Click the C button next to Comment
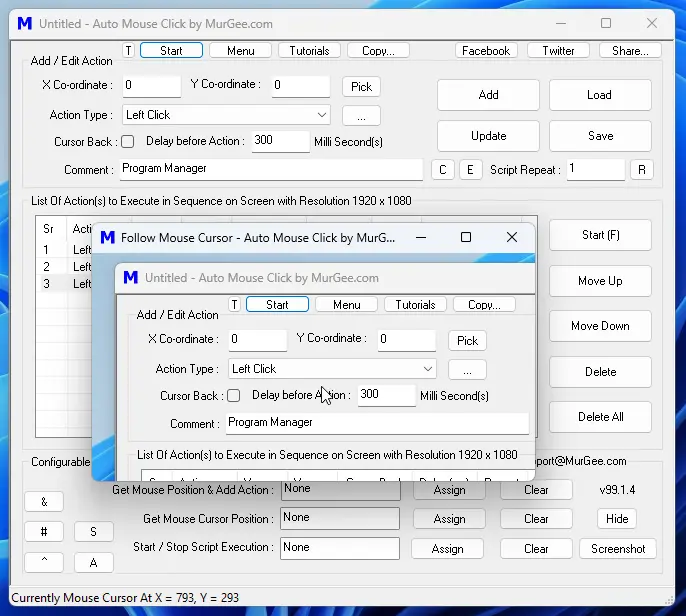This screenshot has width=686, height=616. 443,170
